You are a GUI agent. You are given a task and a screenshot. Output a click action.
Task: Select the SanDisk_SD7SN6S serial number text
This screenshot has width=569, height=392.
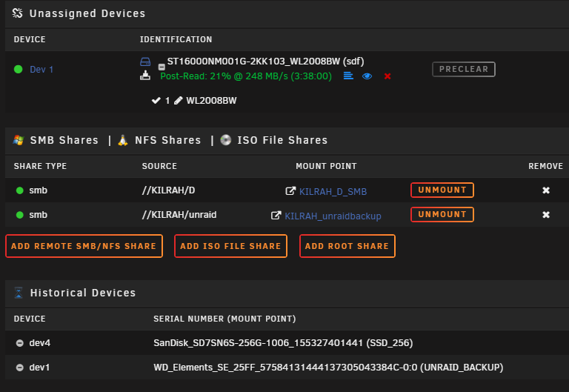283,343
